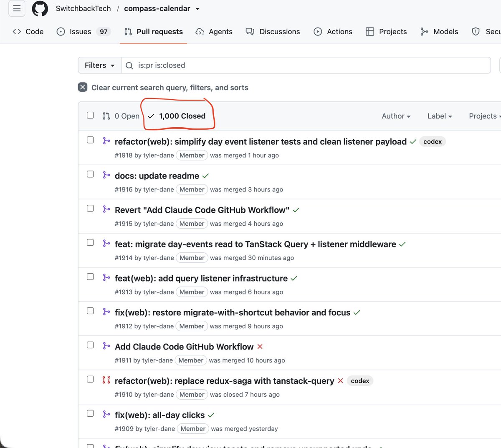Expand the Projects filter dropdown
This screenshot has height=448, width=501.
[x=485, y=116]
